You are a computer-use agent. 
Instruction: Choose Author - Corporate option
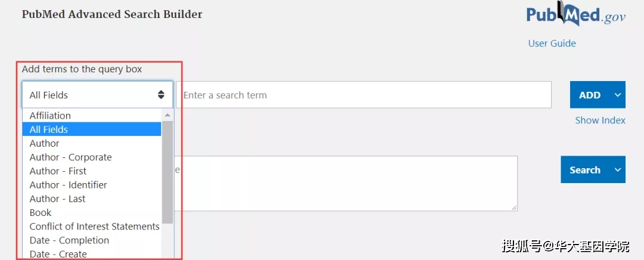[x=71, y=157]
